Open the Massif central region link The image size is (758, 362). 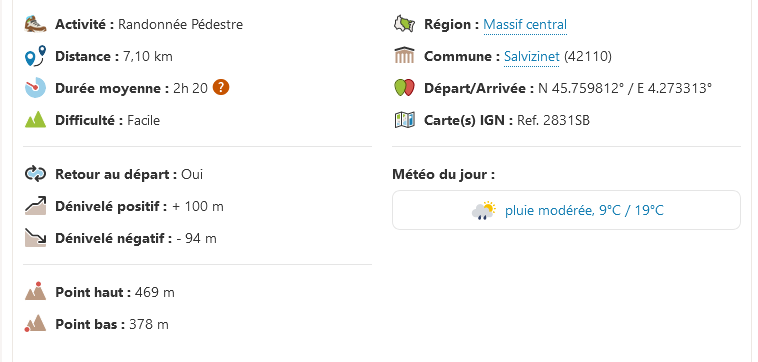[525, 24]
